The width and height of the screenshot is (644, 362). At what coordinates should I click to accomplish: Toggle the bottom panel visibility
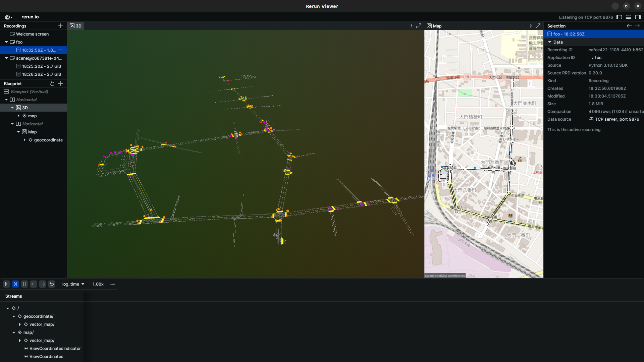coord(629,17)
